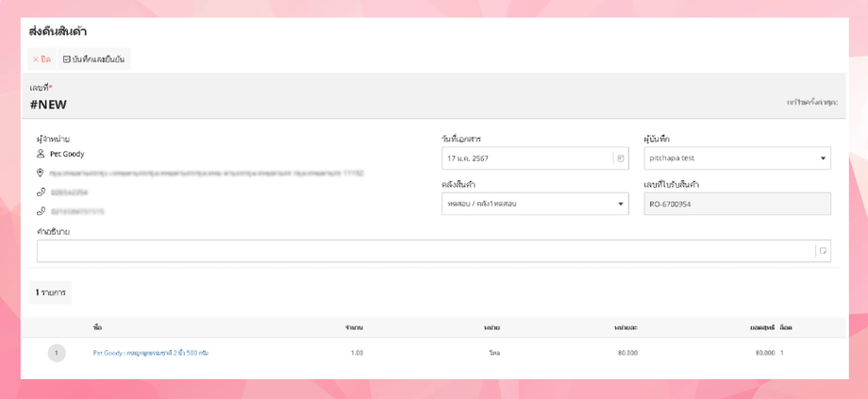The height and width of the screenshot is (399, 868).
Task: Click the บันทึกและยืนยัน save and confirm button
Action: tap(93, 59)
